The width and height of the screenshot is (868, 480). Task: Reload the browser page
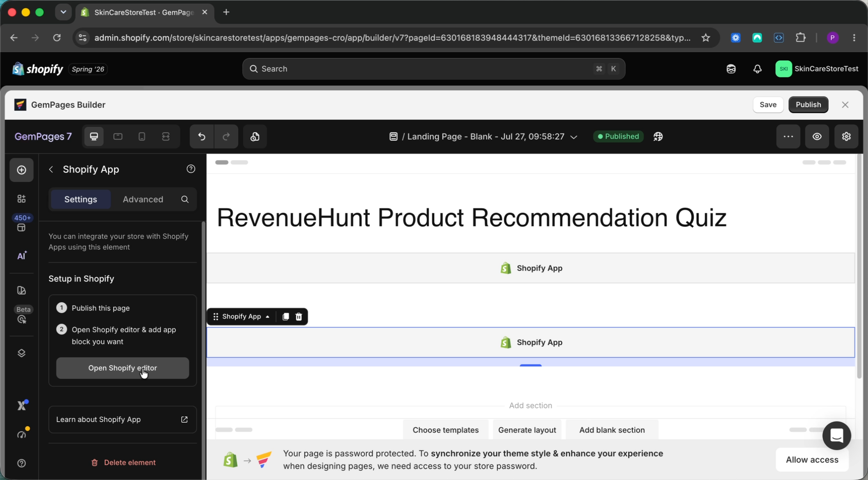click(57, 38)
